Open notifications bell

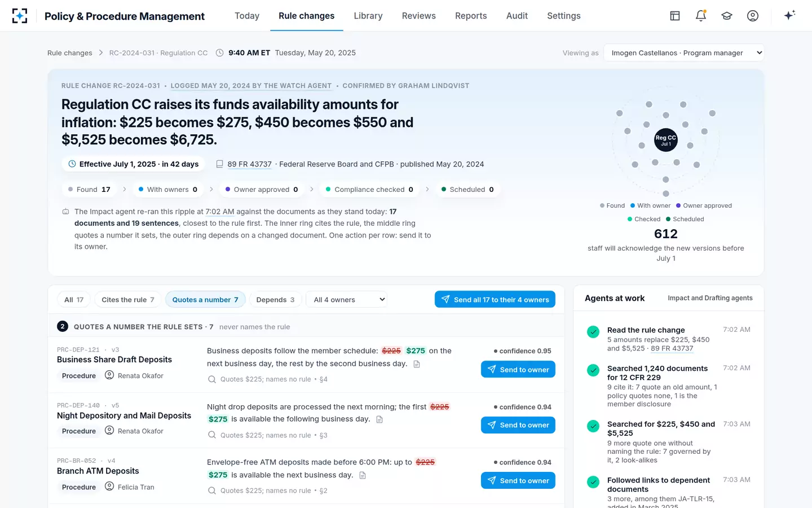pos(701,16)
